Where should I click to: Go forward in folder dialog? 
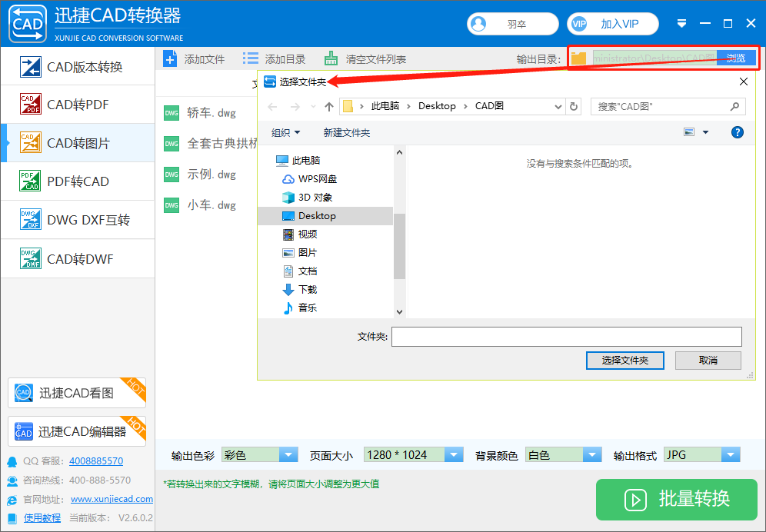coord(295,107)
